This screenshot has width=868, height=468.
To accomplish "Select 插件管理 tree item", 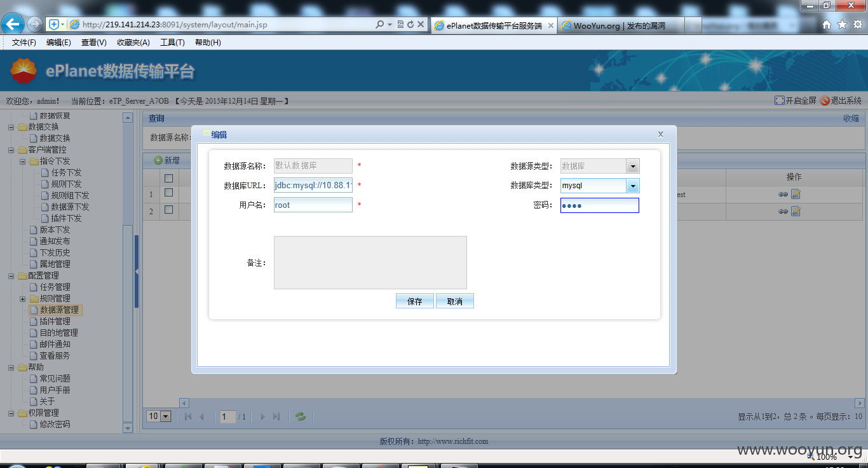I will tap(55, 321).
